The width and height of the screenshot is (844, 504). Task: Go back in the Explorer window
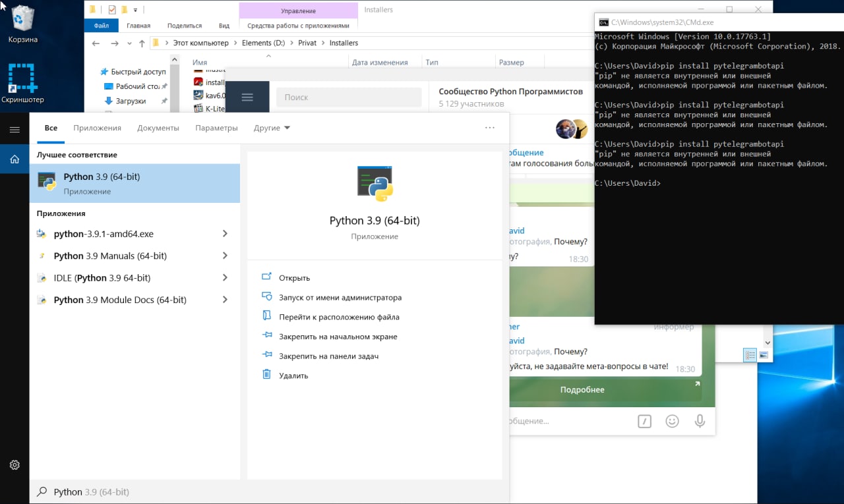click(96, 43)
